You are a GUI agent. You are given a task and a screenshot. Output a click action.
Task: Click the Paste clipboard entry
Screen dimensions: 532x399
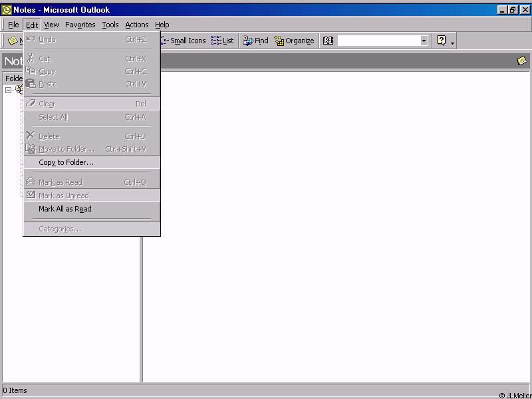(x=92, y=84)
